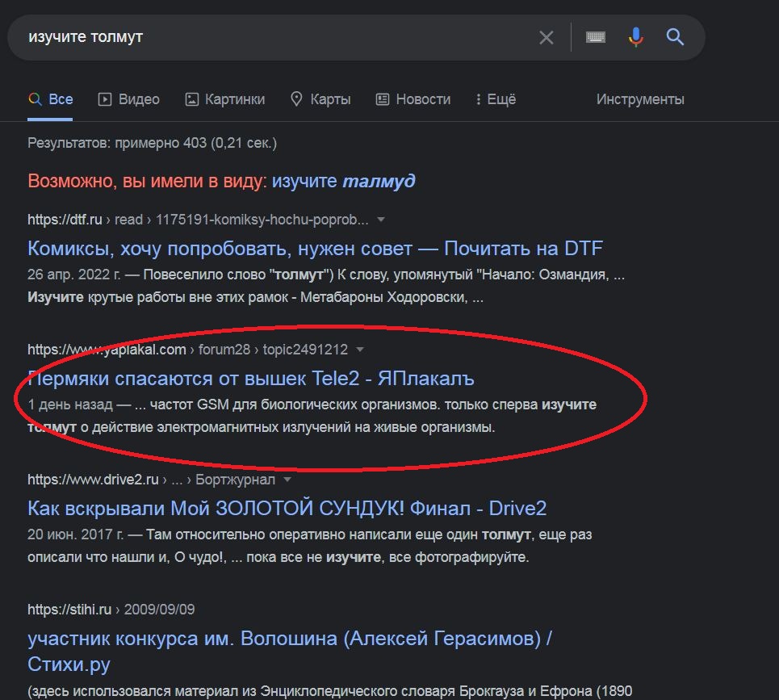This screenshot has width=779, height=700.
Task: Open the Карты tab
Action: pyautogui.click(x=320, y=99)
